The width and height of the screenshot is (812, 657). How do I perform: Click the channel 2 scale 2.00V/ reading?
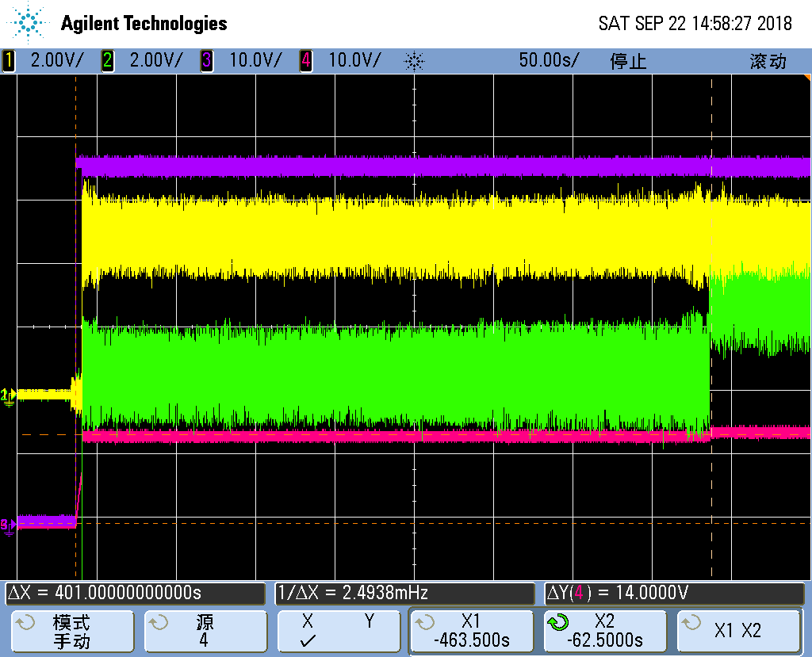click(156, 60)
